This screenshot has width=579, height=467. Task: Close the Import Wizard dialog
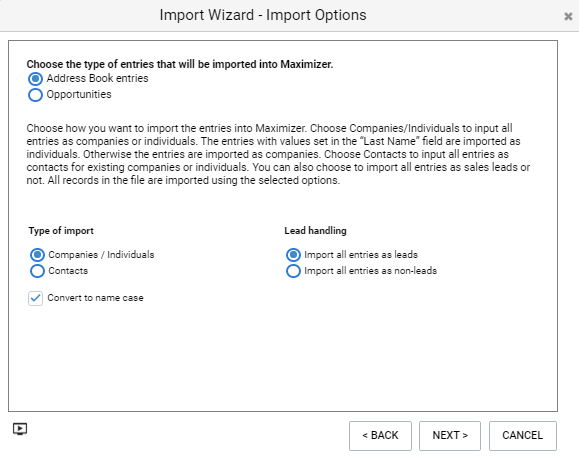[x=568, y=16]
